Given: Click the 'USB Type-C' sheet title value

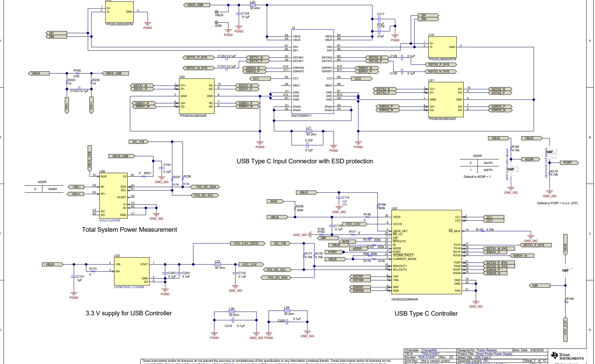Looking at the screenshot, I should tap(483, 357).
